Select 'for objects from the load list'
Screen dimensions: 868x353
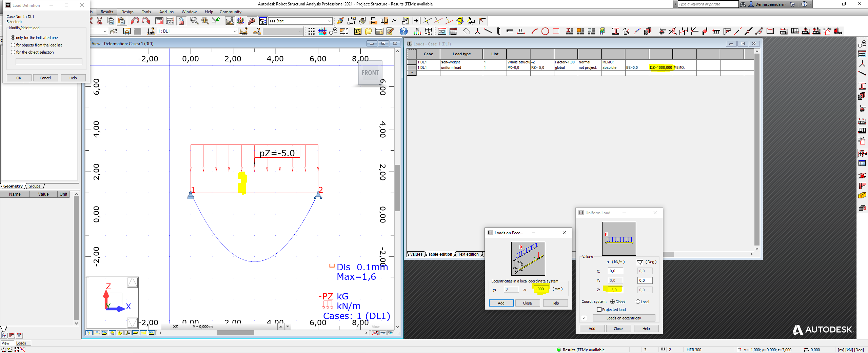click(x=13, y=45)
